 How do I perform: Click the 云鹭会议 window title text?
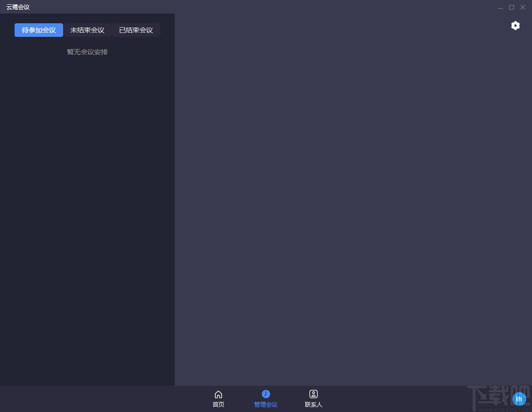tap(18, 7)
